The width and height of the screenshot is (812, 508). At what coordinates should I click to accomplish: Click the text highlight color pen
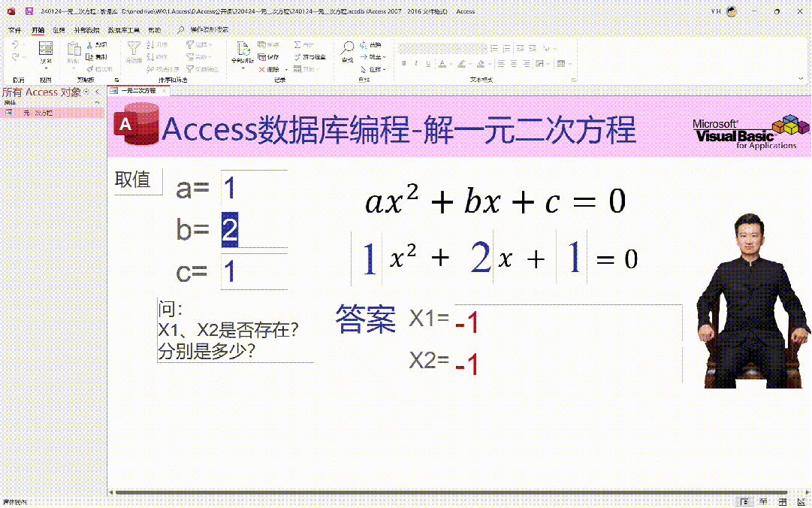(461, 64)
